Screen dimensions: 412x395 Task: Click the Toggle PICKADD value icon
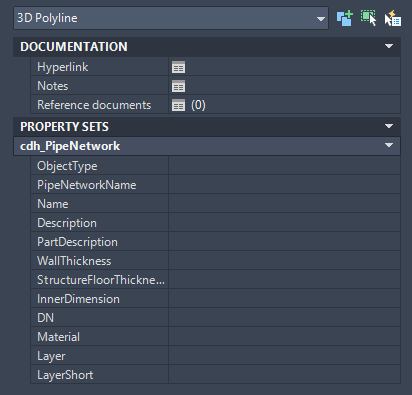(345, 18)
